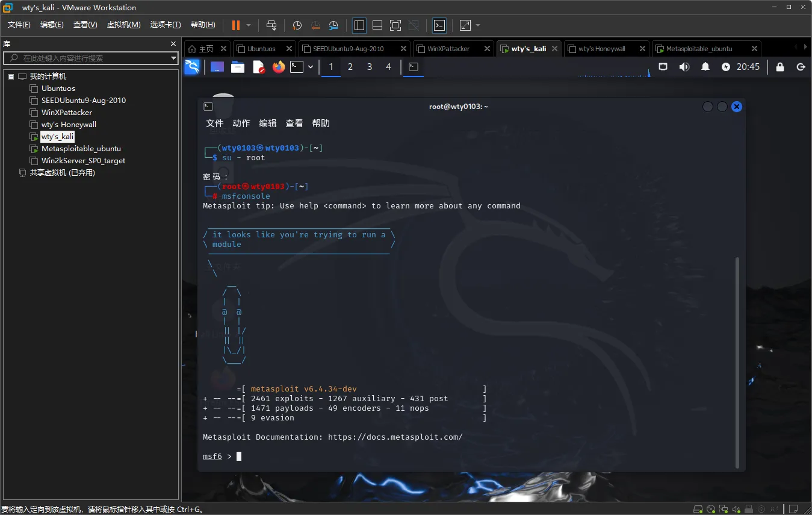This screenshot has width=812, height=515.
Task: Open the terminal 查看 menu
Action: 294,123
